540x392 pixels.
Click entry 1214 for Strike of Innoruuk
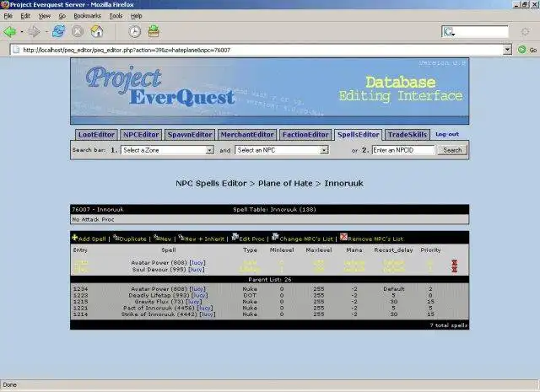click(x=80, y=314)
